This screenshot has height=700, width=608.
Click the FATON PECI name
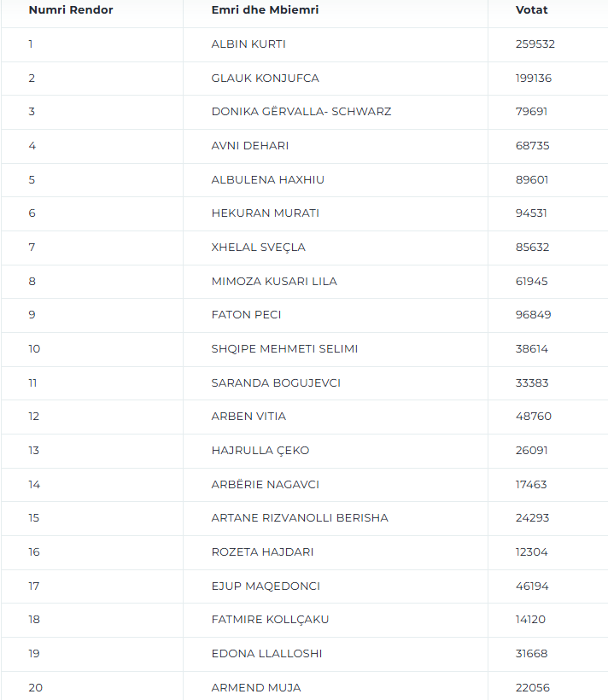point(246,315)
